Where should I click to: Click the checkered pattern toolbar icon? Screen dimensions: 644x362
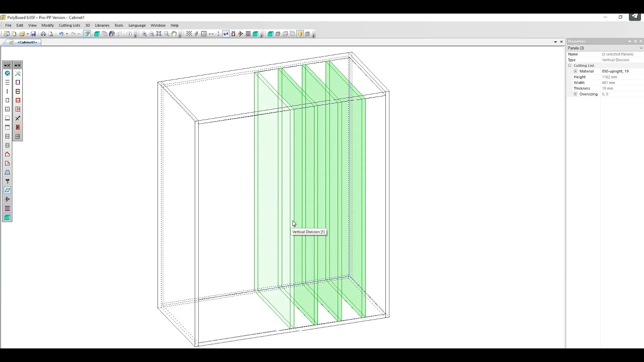point(189,34)
